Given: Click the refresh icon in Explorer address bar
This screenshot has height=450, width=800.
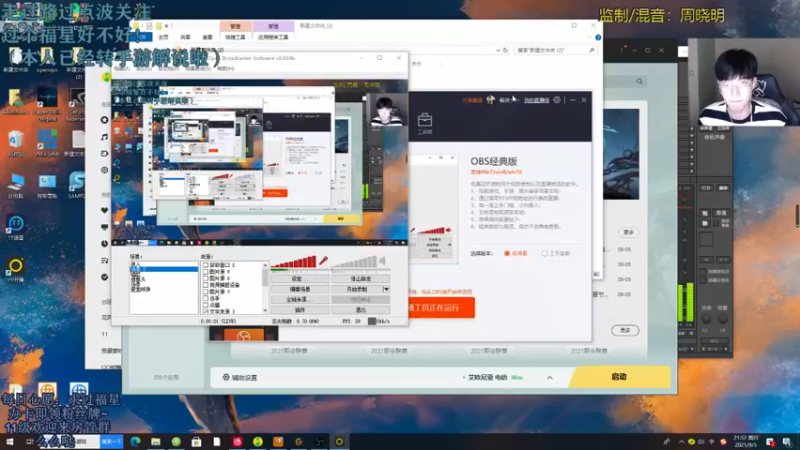Looking at the screenshot, I should pyautogui.click(x=506, y=50).
